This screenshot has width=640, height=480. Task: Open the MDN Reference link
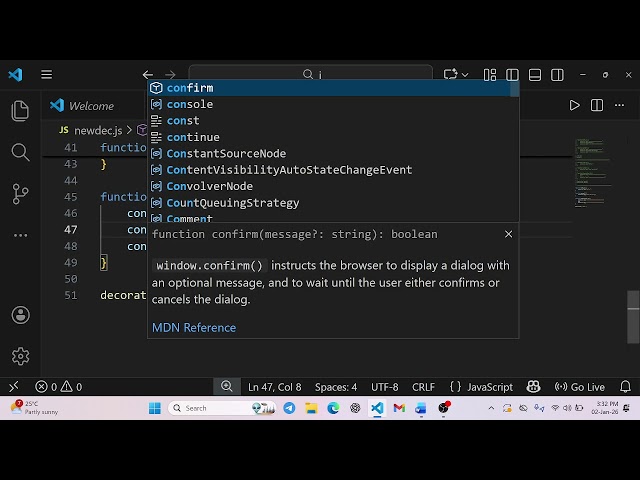click(x=194, y=327)
